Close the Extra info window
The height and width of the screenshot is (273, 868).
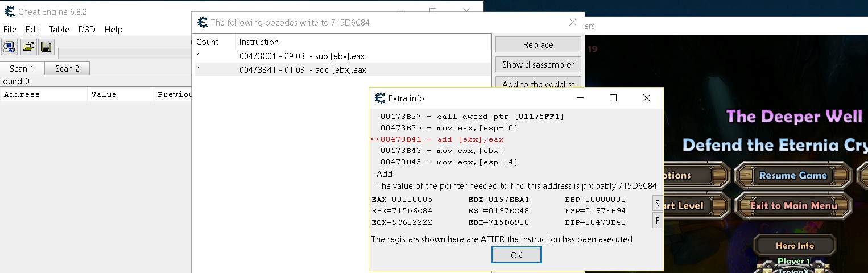[646, 98]
